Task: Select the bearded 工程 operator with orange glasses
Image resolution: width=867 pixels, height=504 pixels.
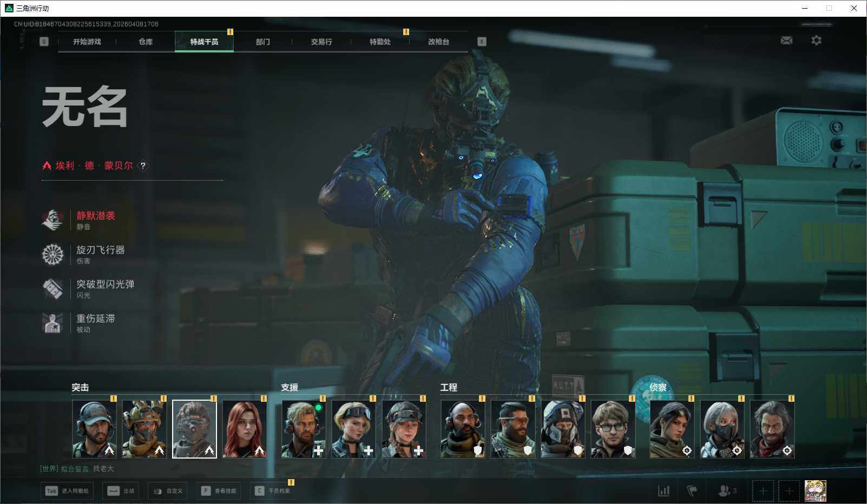Action: (513, 429)
